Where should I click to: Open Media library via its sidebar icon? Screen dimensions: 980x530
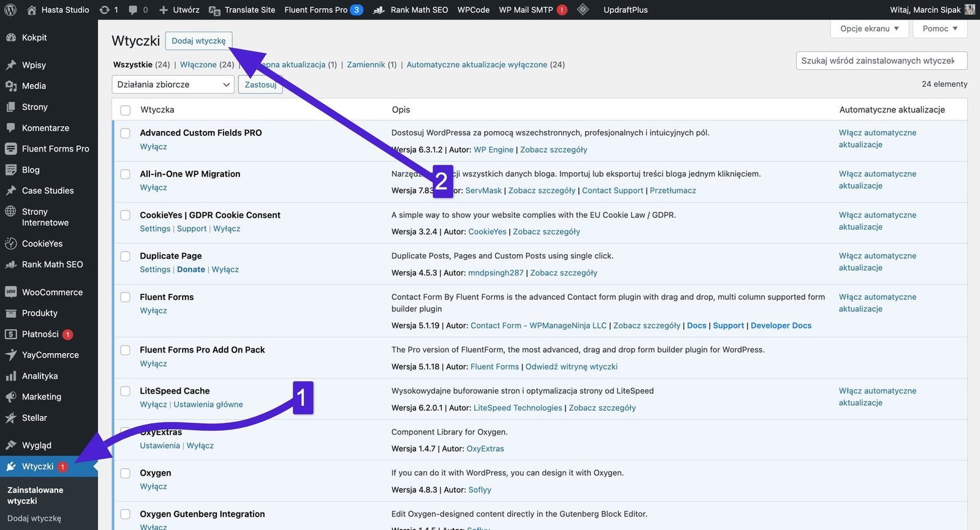point(11,86)
